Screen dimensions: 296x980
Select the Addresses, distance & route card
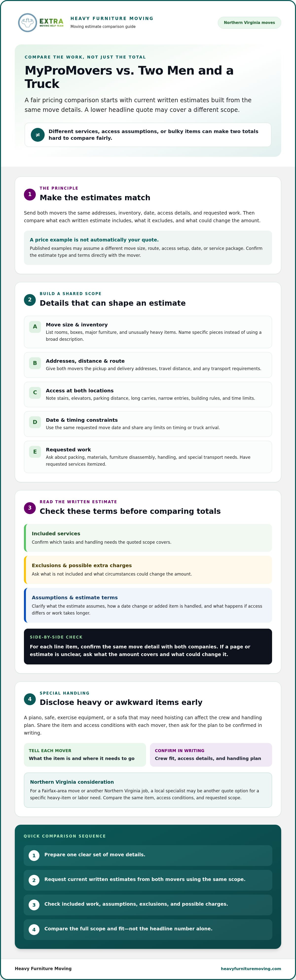point(148,365)
